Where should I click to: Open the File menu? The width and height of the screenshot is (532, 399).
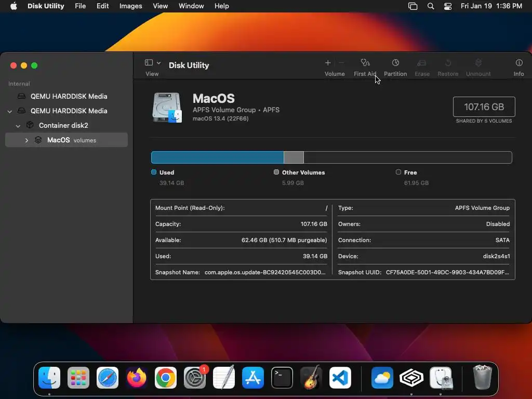coord(81,6)
